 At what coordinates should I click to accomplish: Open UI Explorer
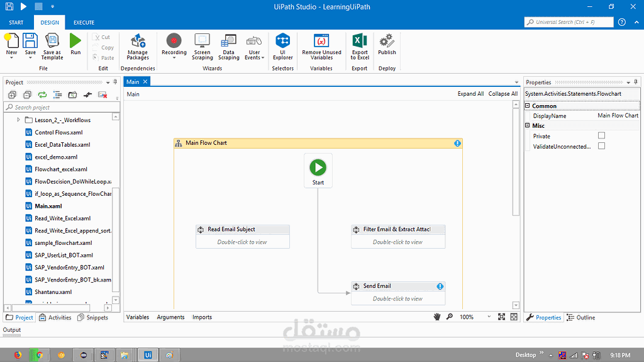click(x=282, y=47)
